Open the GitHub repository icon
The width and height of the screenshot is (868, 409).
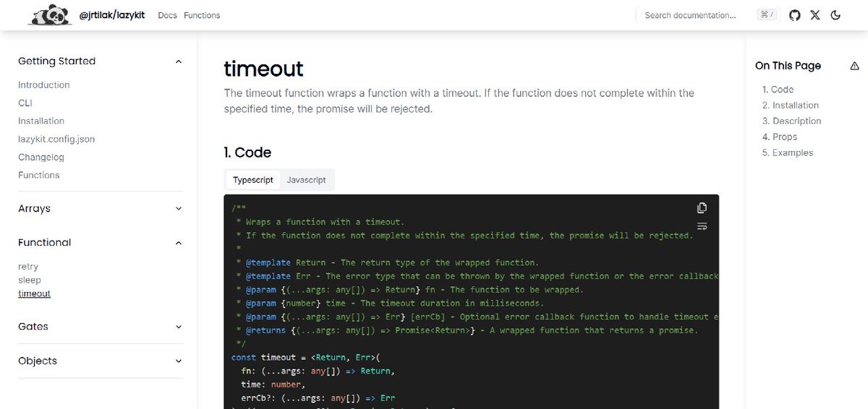coord(795,15)
